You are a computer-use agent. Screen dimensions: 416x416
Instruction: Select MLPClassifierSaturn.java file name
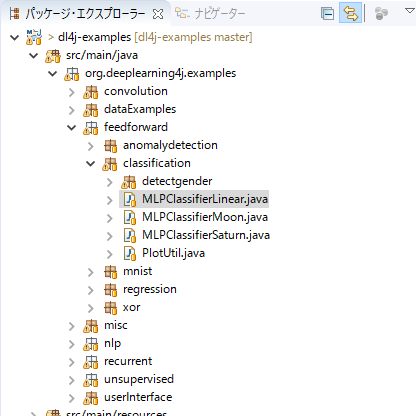click(x=206, y=235)
